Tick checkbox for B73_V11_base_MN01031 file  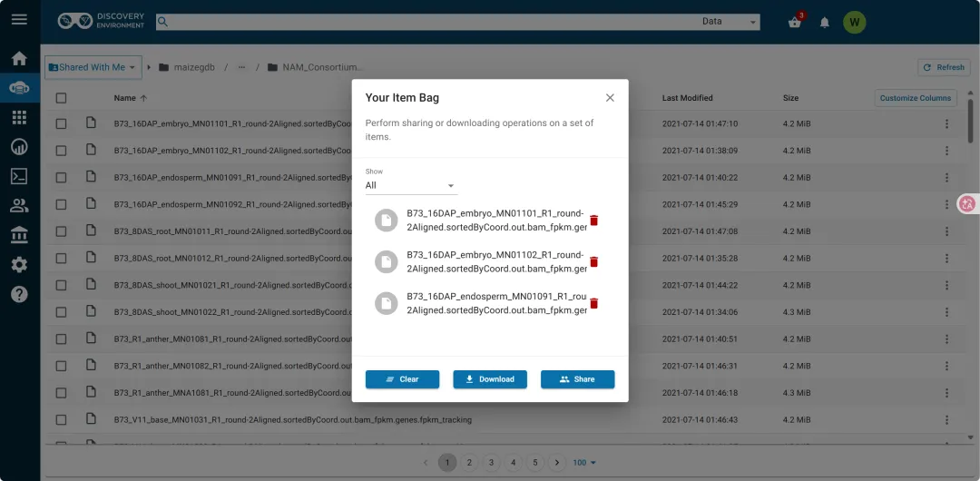click(x=62, y=419)
